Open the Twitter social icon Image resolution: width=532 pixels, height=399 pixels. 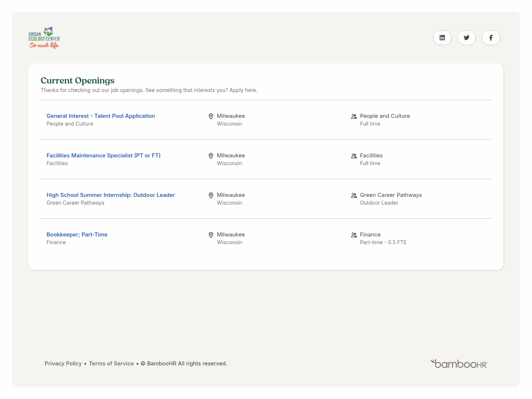coord(466,37)
